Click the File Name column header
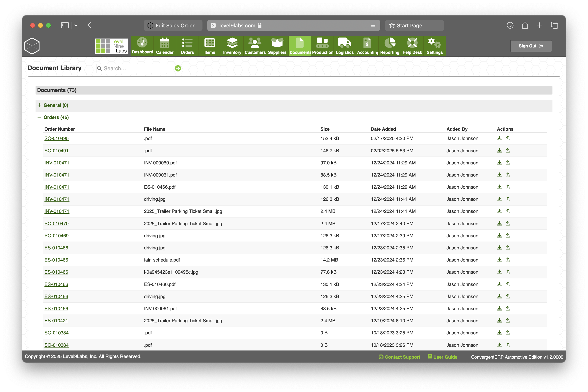The image size is (588, 392). [x=154, y=129]
